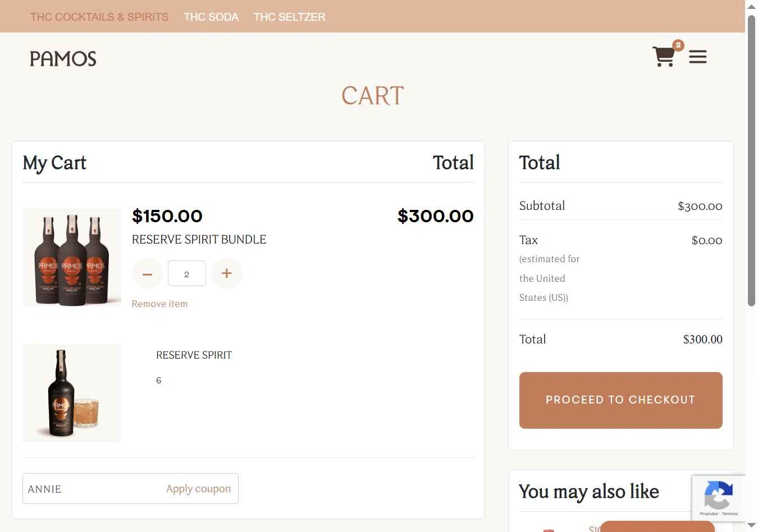Click the PAMOS logo
Image resolution: width=758 pixels, height=532 pixels.
pyautogui.click(x=63, y=58)
